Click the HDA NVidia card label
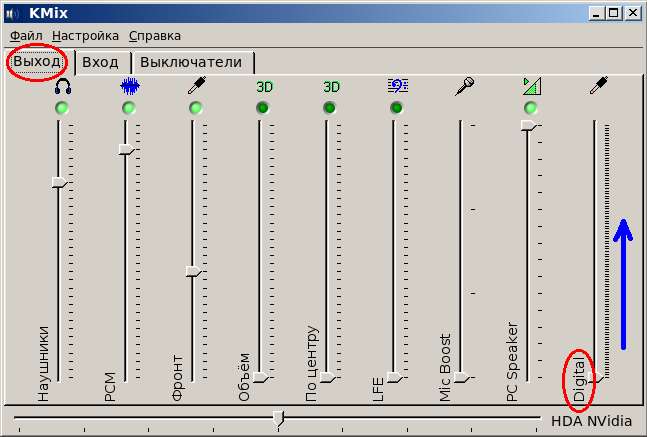This screenshot has height=437, width=647. (x=591, y=421)
